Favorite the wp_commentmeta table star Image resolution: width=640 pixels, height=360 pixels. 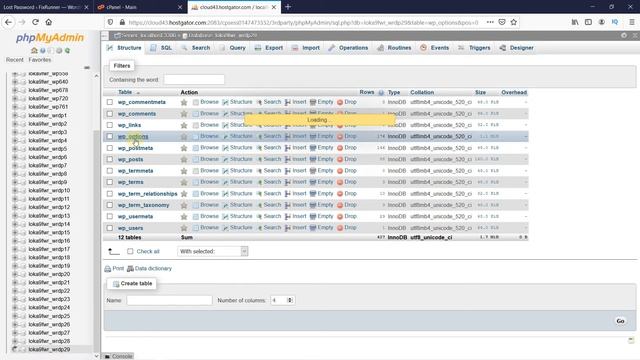tap(184, 102)
